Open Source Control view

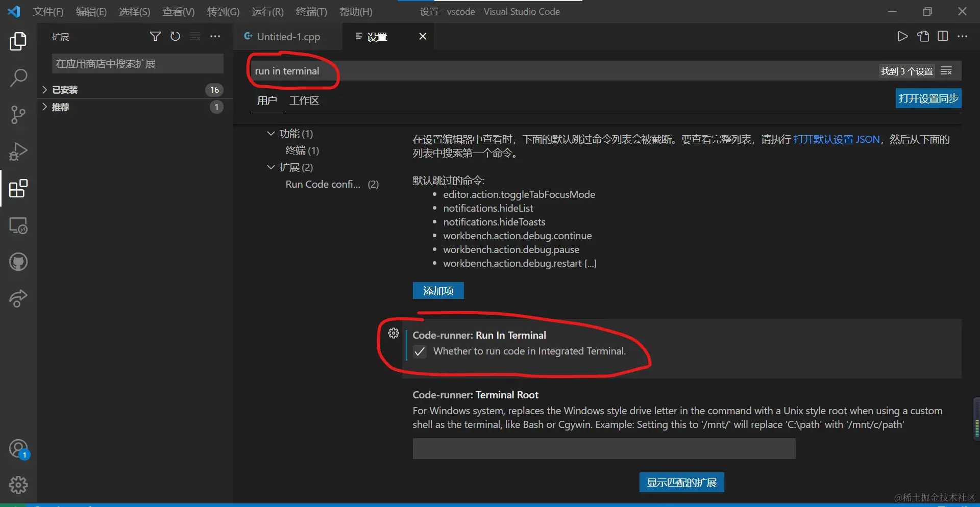pos(18,115)
